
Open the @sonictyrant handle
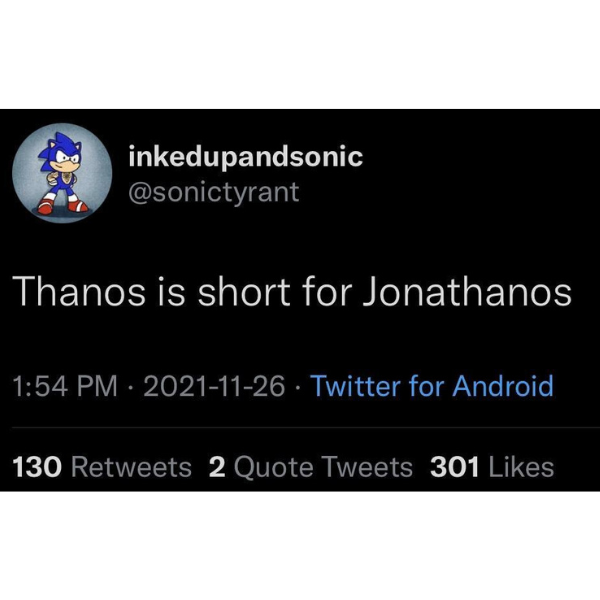(x=214, y=191)
